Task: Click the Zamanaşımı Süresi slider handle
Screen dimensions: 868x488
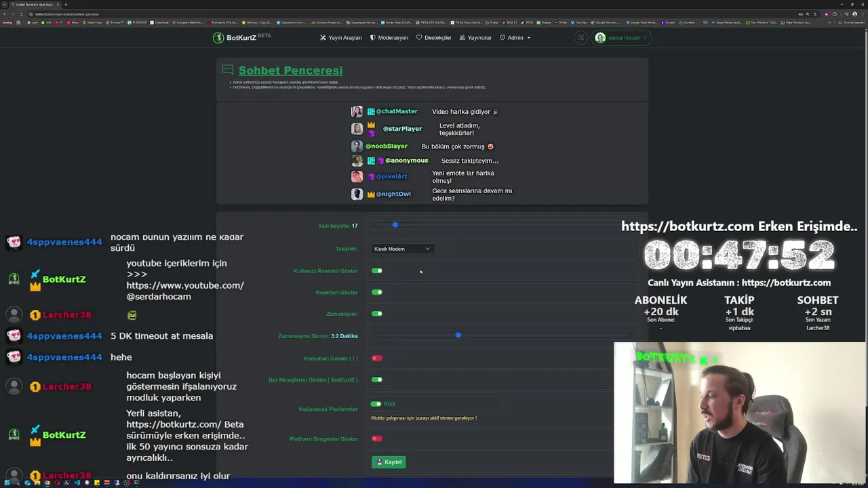Action: [458, 335]
